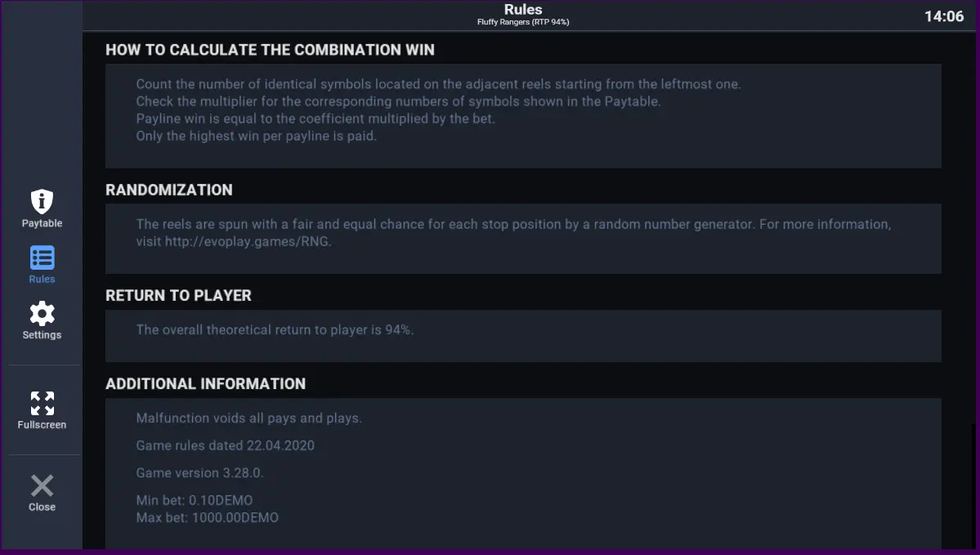This screenshot has height=555, width=980.
Task: Click the Max bet 1000.00DEMO text
Action: point(208,517)
